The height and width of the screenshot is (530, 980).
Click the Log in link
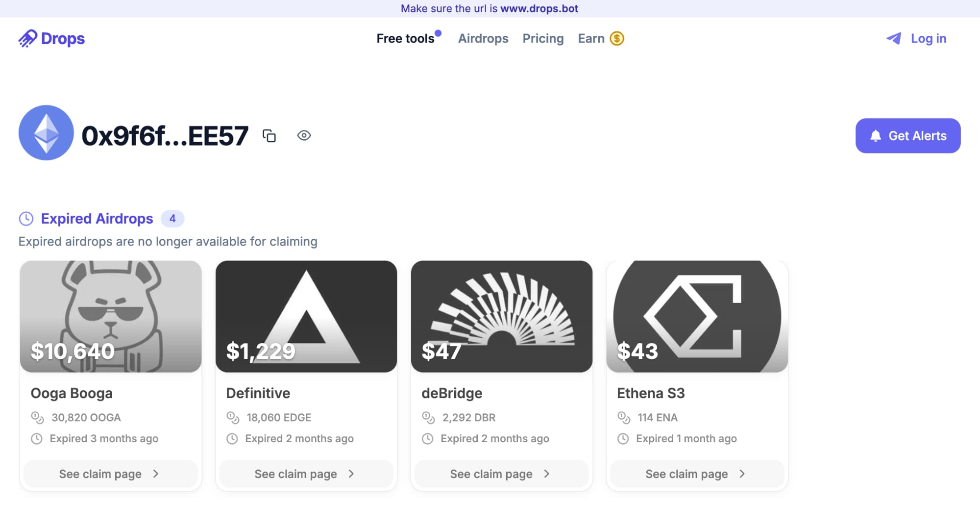tap(928, 38)
